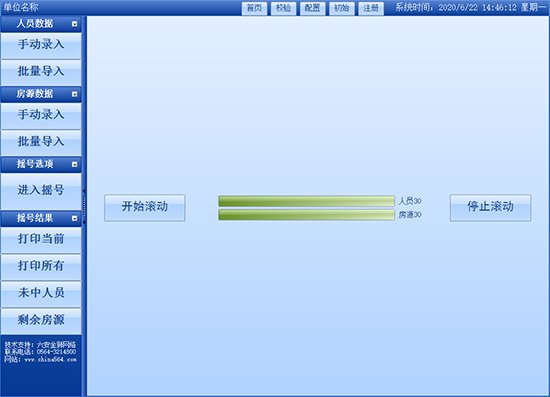The width and height of the screenshot is (550, 397).
Task: Collapse the 人员数据 section arrow
Action: (74, 24)
